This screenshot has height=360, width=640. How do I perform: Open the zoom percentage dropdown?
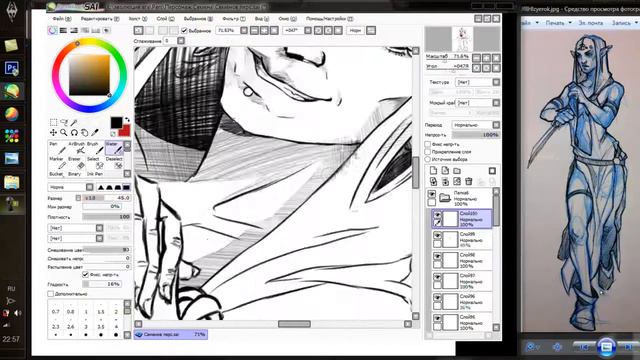244,31
